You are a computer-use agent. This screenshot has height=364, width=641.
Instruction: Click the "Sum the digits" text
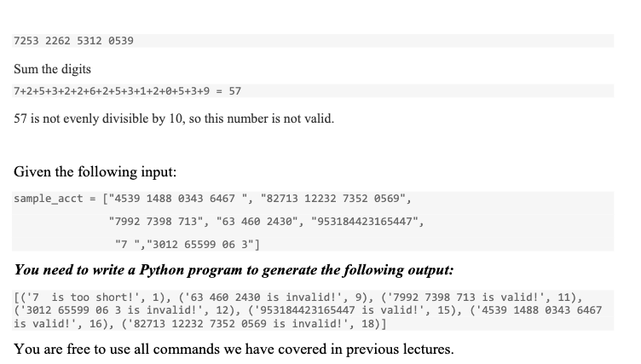pyautogui.click(x=53, y=68)
